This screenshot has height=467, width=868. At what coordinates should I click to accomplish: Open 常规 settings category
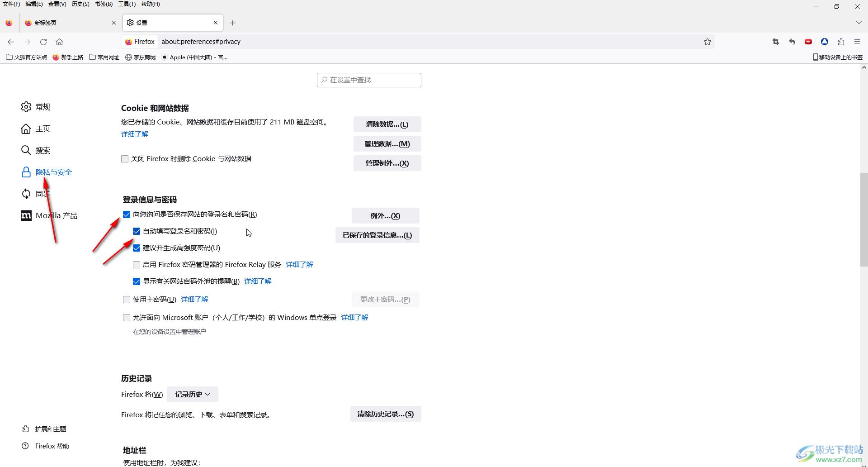click(36, 107)
